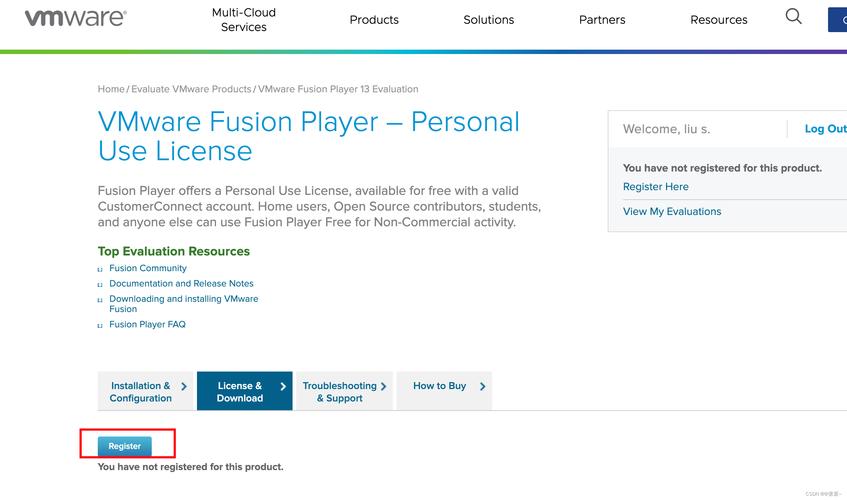Open Documentation and Release Notes link
Screen dimensions: 847x500
(181, 283)
